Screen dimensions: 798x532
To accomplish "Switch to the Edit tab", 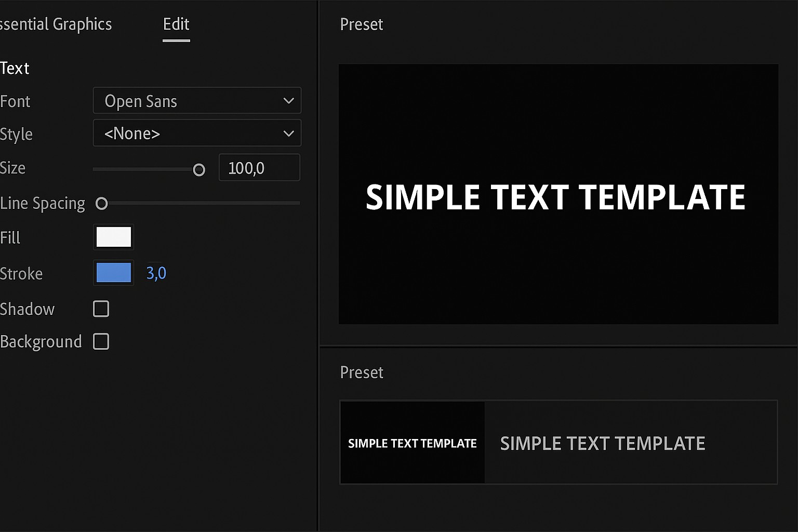I will tap(176, 24).
